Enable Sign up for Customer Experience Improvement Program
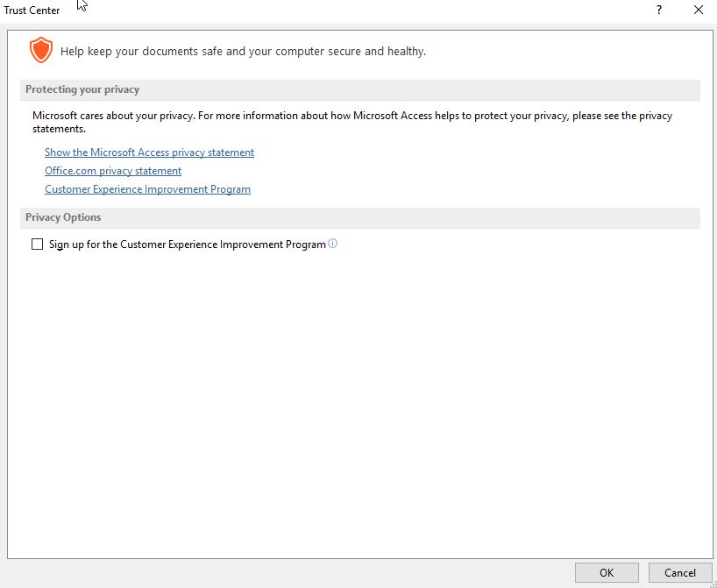The image size is (717, 588). [x=37, y=244]
